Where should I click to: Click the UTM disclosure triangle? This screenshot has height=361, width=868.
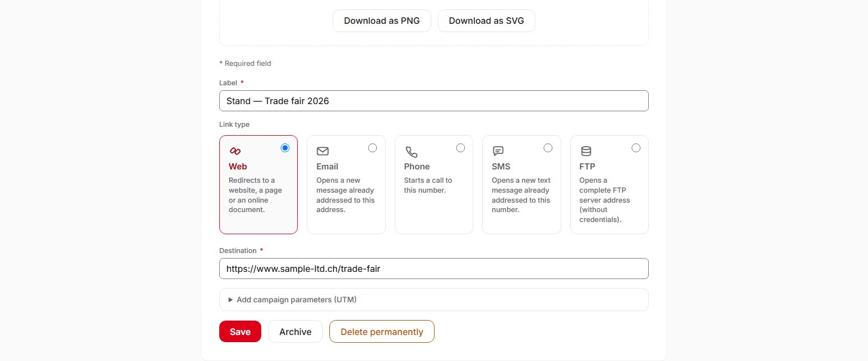(x=231, y=300)
